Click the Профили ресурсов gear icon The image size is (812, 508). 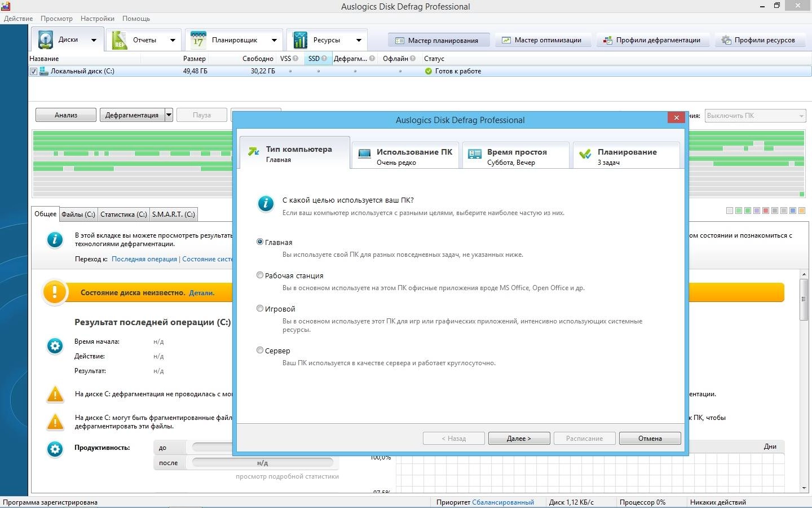(727, 40)
